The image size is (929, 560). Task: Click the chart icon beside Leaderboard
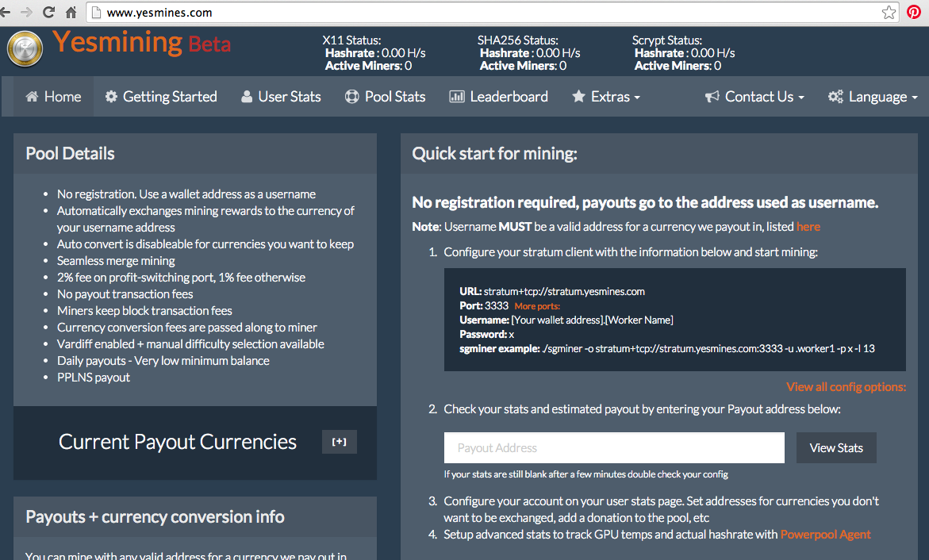click(x=457, y=97)
